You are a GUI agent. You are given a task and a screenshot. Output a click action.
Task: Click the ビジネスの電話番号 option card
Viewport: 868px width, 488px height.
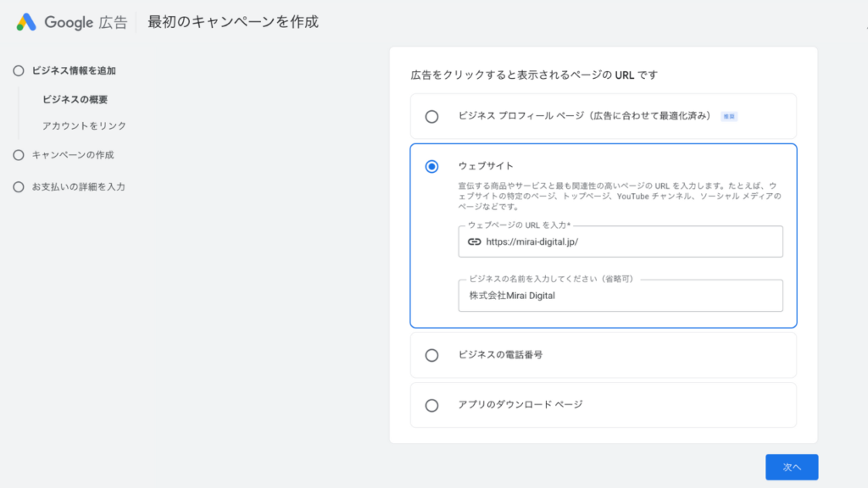[604, 355]
